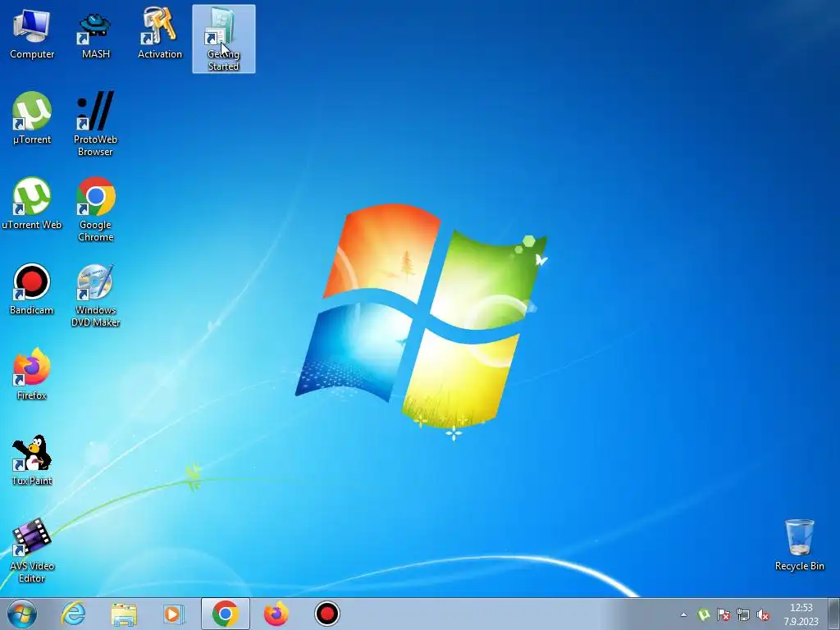Switch to Chrome in the taskbar
This screenshot has height=630, width=840.
pos(225,614)
